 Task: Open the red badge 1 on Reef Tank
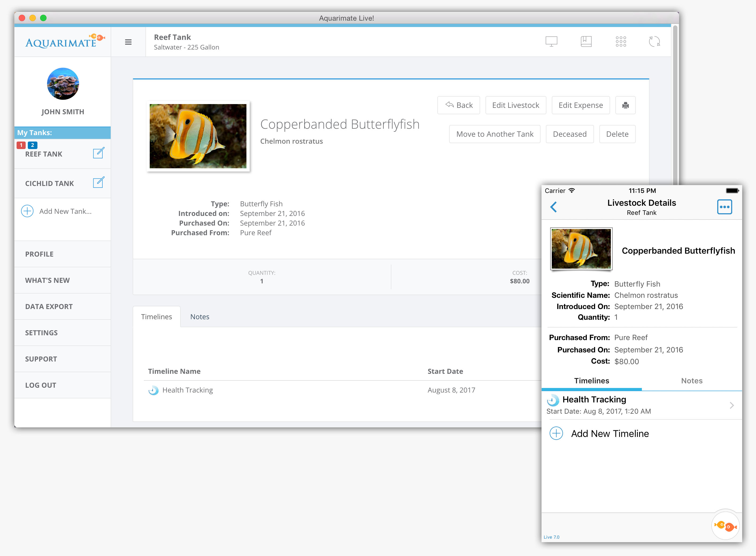(x=21, y=145)
